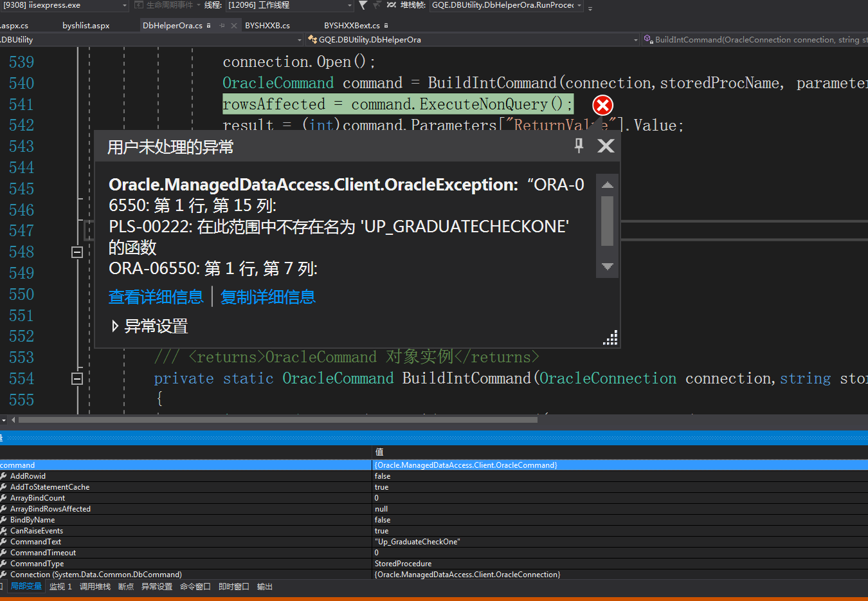868x601 pixels.
Task: Click the red exception error icon
Action: [602, 105]
